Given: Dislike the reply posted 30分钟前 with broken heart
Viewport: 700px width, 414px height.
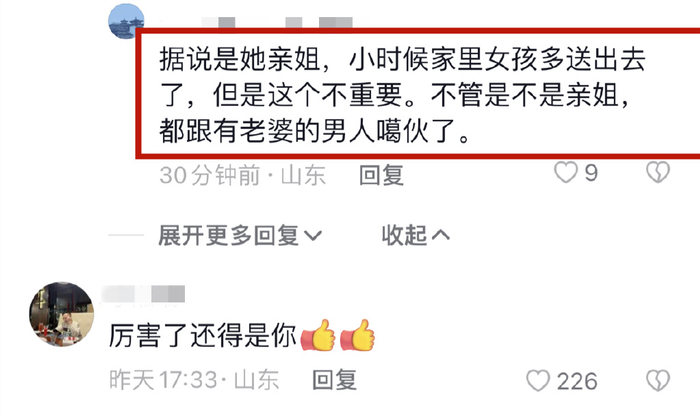Looking at the screenshot, I should coord(658,172).
